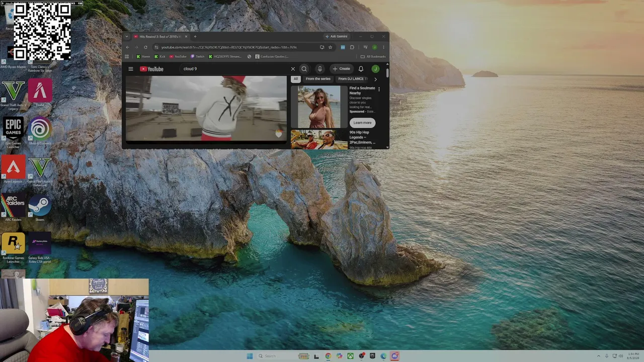Open Galaxy Bids USA desktop shortcut
The image size is (644, 362).
point(40,248)
